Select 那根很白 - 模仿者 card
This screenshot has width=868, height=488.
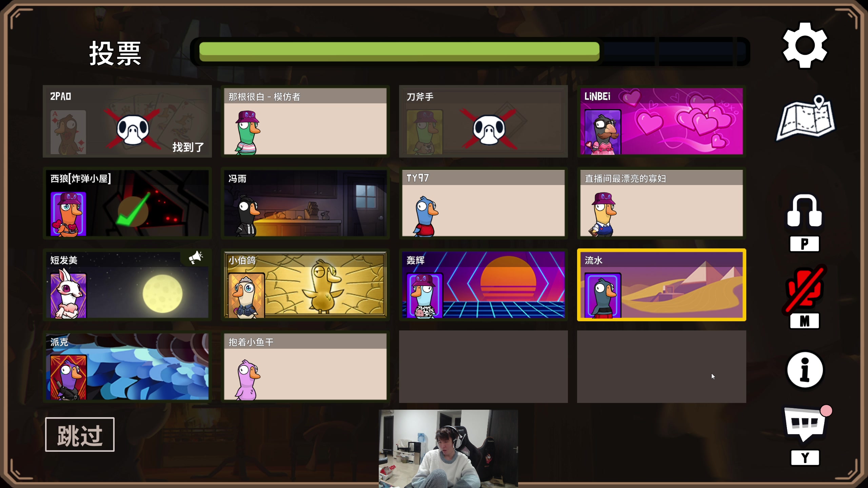[305, 121]
